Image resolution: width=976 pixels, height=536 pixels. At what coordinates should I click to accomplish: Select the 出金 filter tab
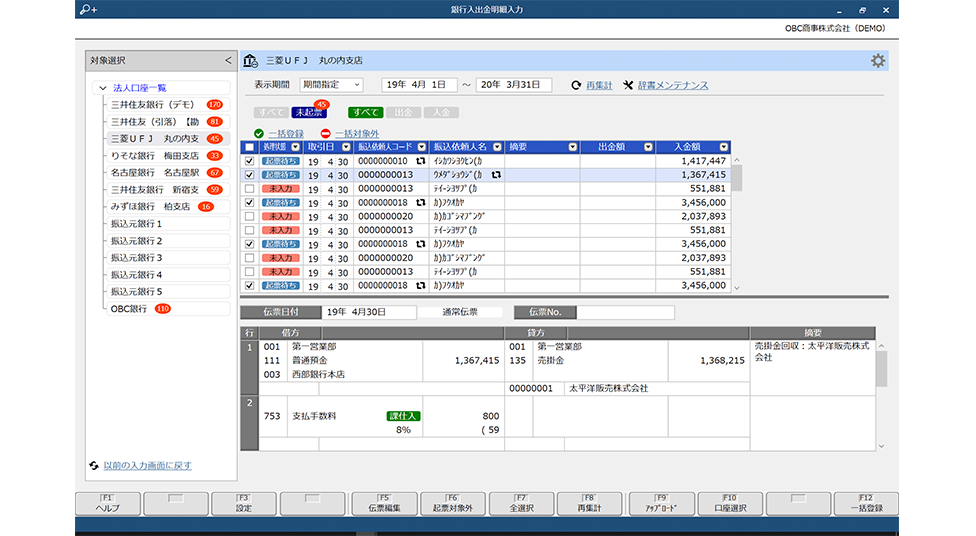(x=403, y=113)
